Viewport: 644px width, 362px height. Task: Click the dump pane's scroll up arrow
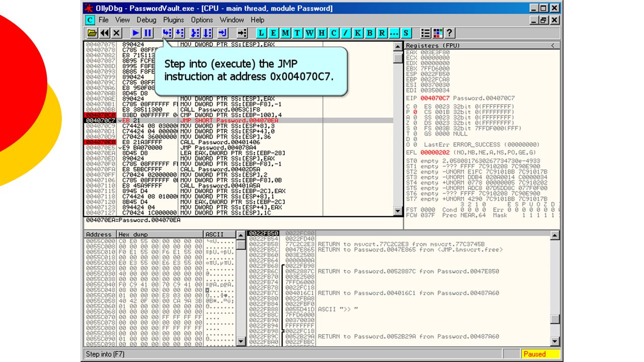click(241, 235)
